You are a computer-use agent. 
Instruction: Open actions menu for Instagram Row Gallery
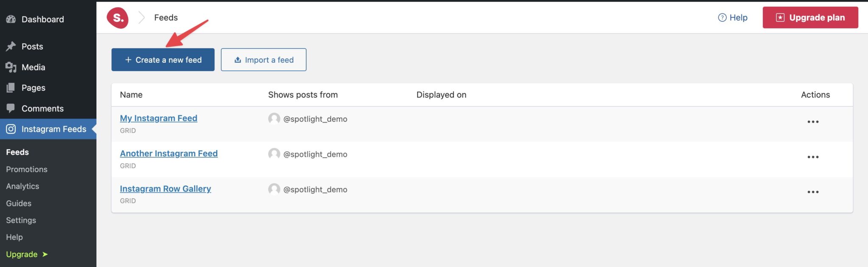click(x=813, y=192)
